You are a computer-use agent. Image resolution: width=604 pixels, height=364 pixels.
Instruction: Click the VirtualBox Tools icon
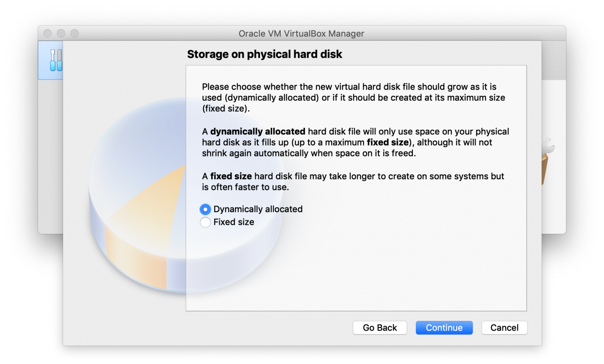(x=55, y=60)
